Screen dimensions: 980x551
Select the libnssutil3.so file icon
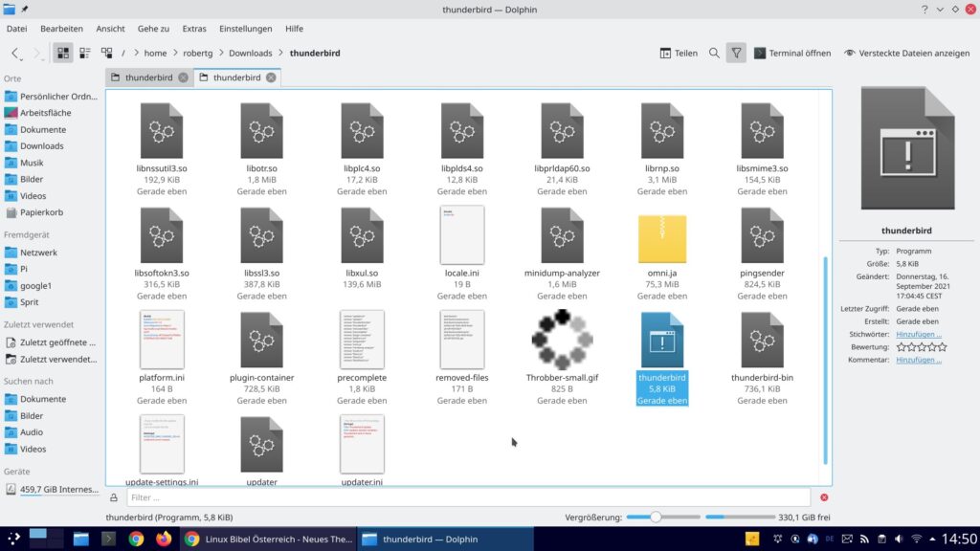click(x=162, y=131)
